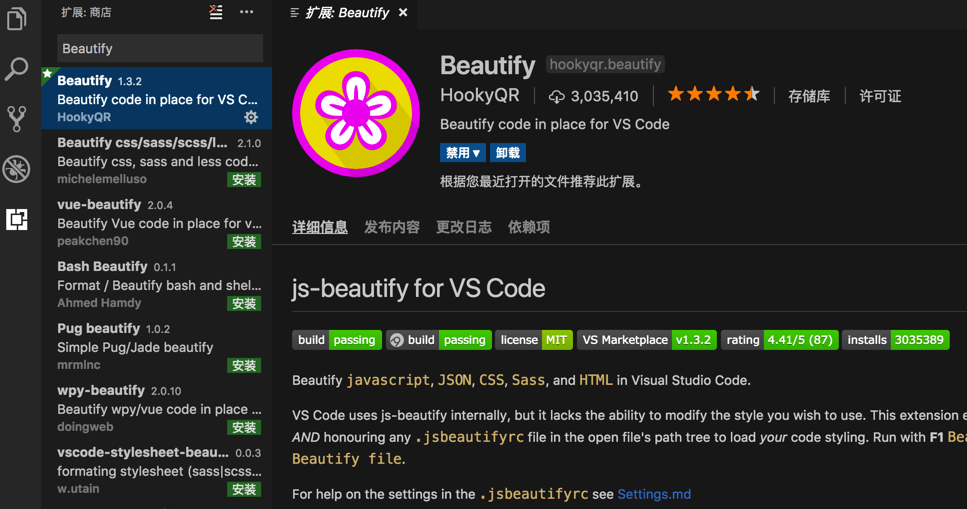Click the recommended star badge on Beautify

coord(47,74)
